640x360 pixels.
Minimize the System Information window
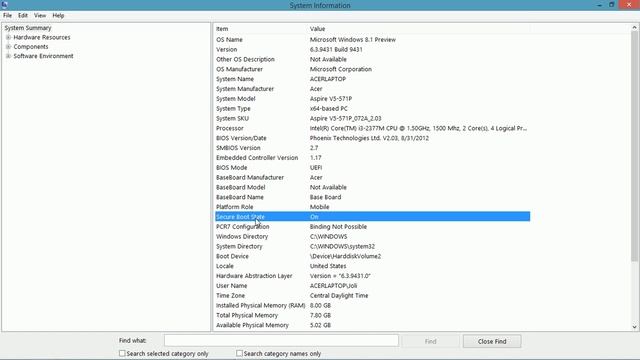[599, 5]
